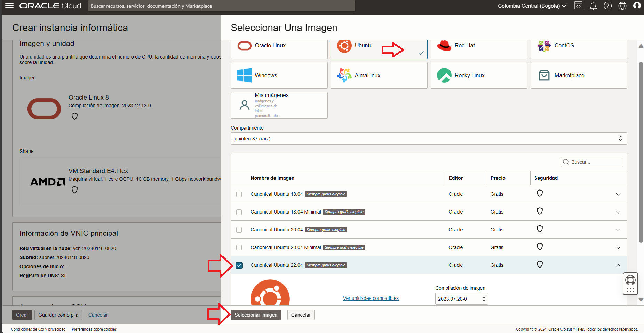644x333 pixels.
Task: Open the user profile avatar
Action: [637, 6]
